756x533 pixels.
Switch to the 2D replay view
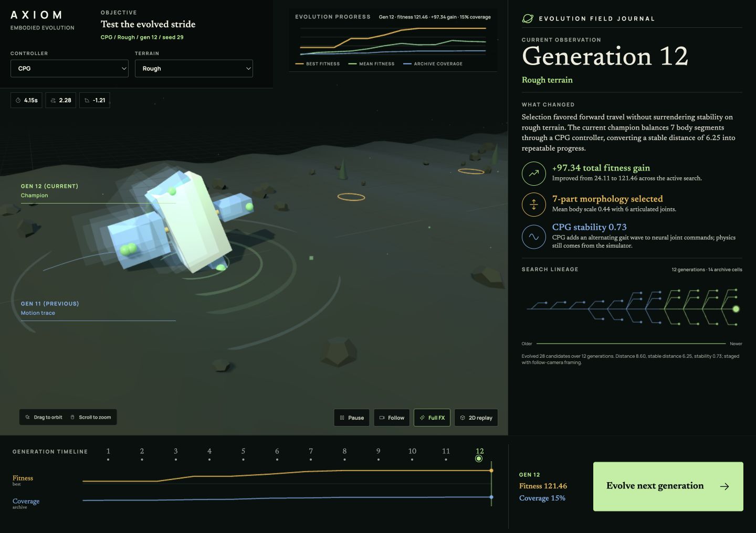[476, 418]
